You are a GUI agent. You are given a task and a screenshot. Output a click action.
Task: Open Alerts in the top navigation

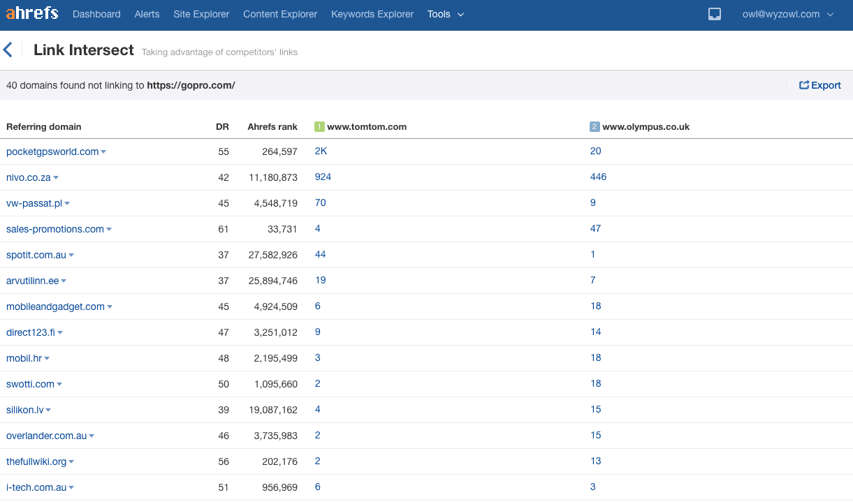click(147, 14)
